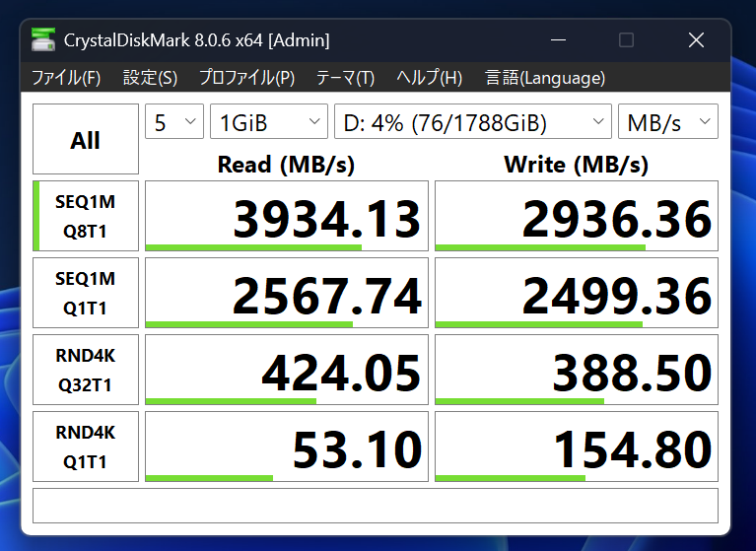756x551 pixels.
Task: Maximize the CrystalDiskMark window
Action: point(626,40)
